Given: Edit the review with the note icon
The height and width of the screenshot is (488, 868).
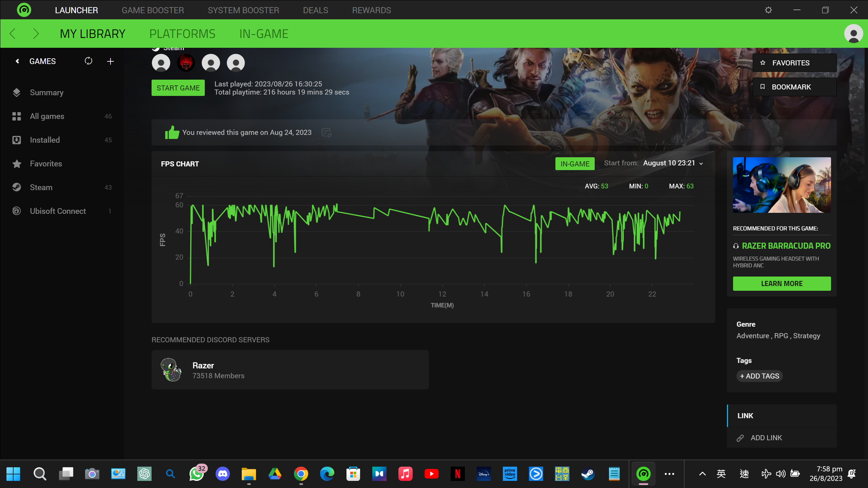Looking at the screenshot, I should point(326,133).
